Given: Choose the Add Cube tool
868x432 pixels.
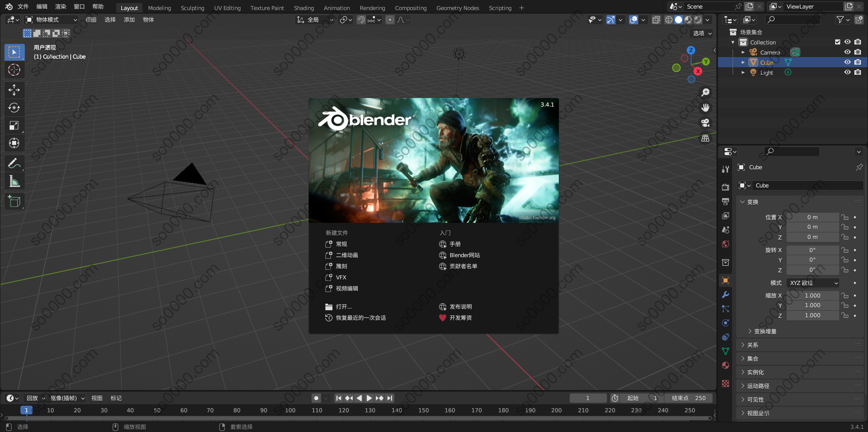Looking at the screenshot, I should click(14, 201).
